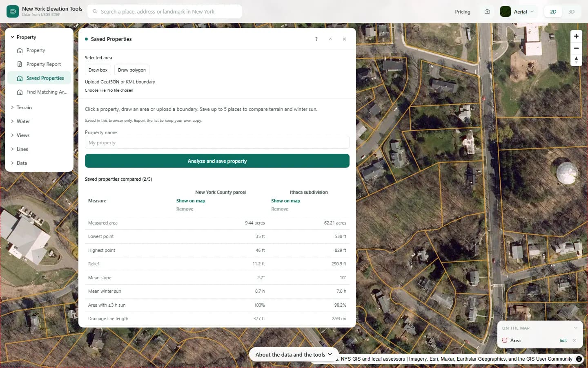
Task: Click Choose File for boundary upload
Action: [95, 90]
